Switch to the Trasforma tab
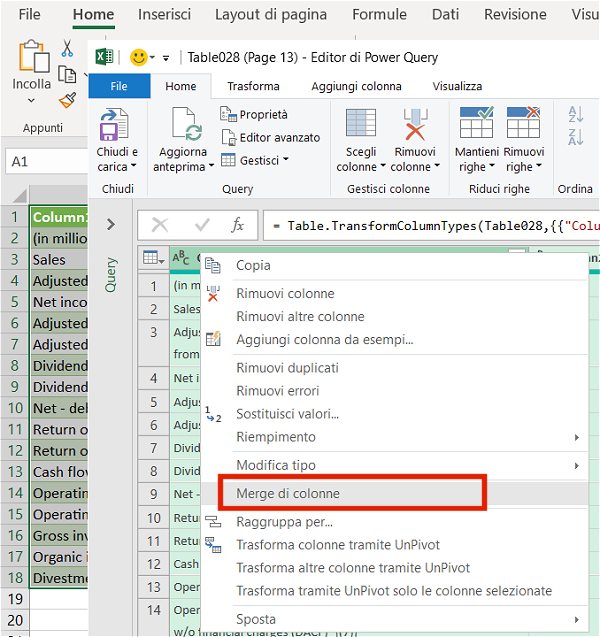This screenshot has height=637, width=600. [x=253, y=86]
